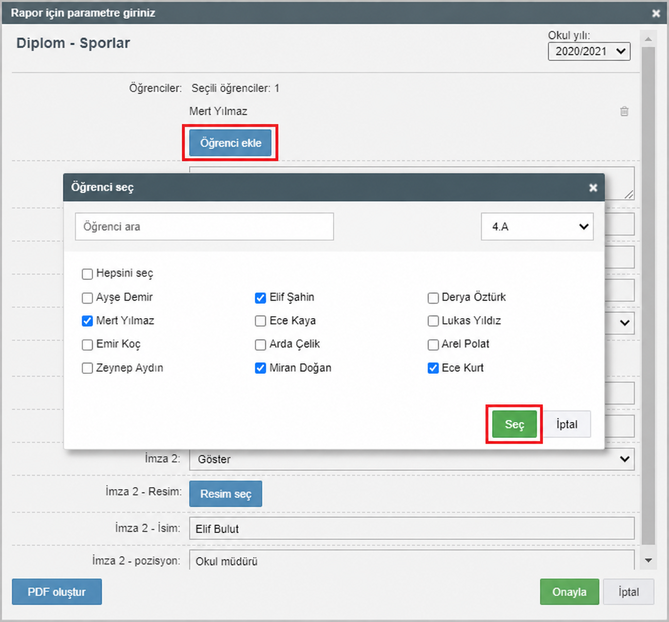Select student Ayşe Demir
This screenshot has height=622, width=669.
point(87,298)
